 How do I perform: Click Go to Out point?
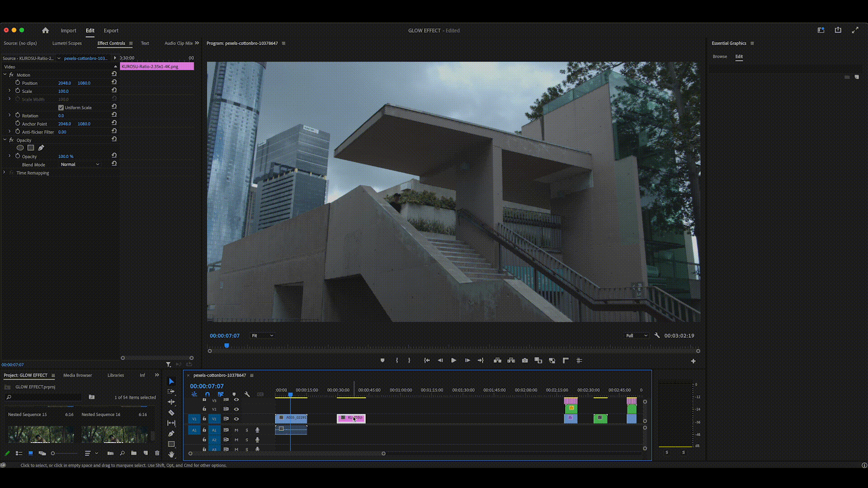pyautogui.click(x=481, y=361)
